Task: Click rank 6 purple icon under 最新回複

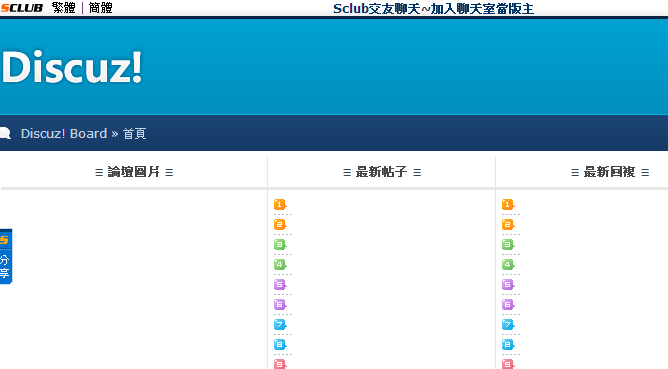Action: [x=508, y=305]
